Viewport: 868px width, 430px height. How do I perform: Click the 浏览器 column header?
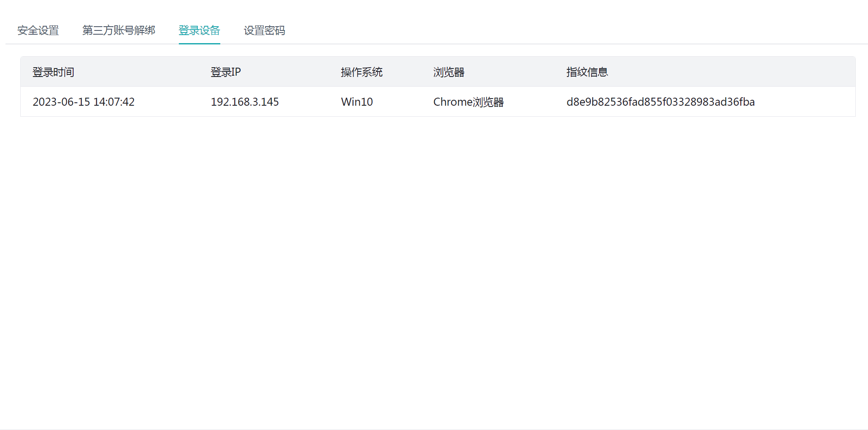tap(449, 72)
